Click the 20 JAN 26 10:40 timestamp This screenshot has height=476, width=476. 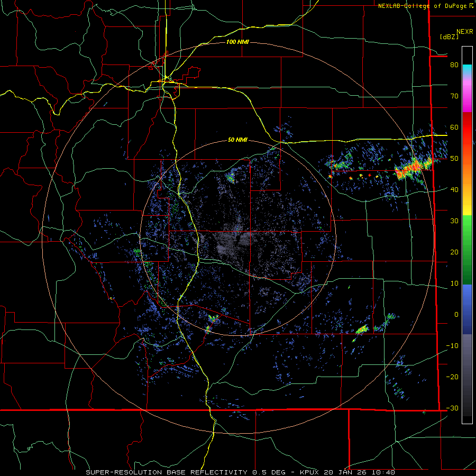tap(360, 472)
